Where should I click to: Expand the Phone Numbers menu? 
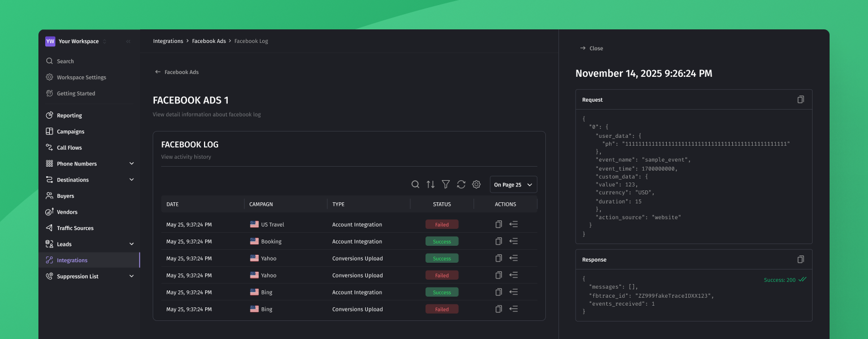[132, 164]
